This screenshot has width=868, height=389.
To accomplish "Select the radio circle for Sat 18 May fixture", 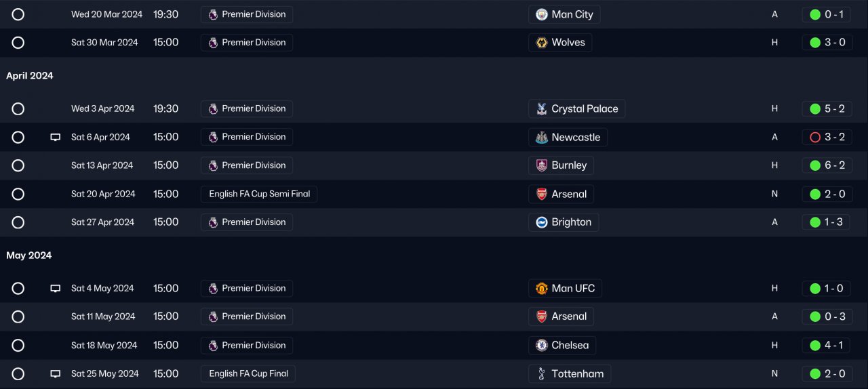I will (18, 346).
